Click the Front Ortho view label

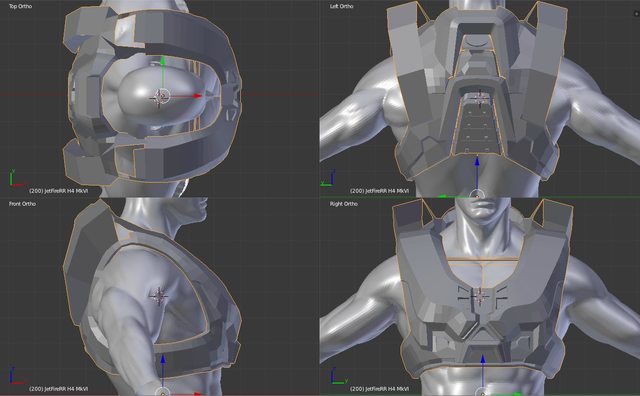pyautogui.click(x=22, y=204)
